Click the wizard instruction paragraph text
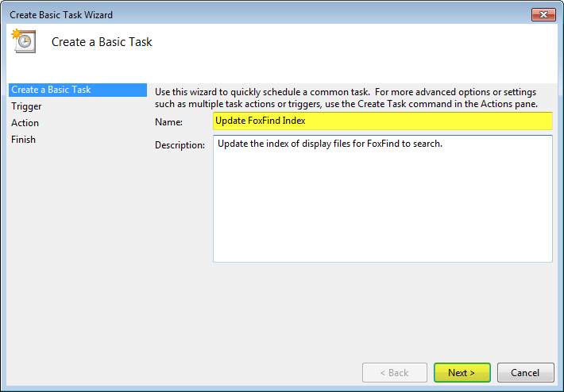The height and width of the screenshot is (392, 564). pyautogui.click(x=346, y=98)
